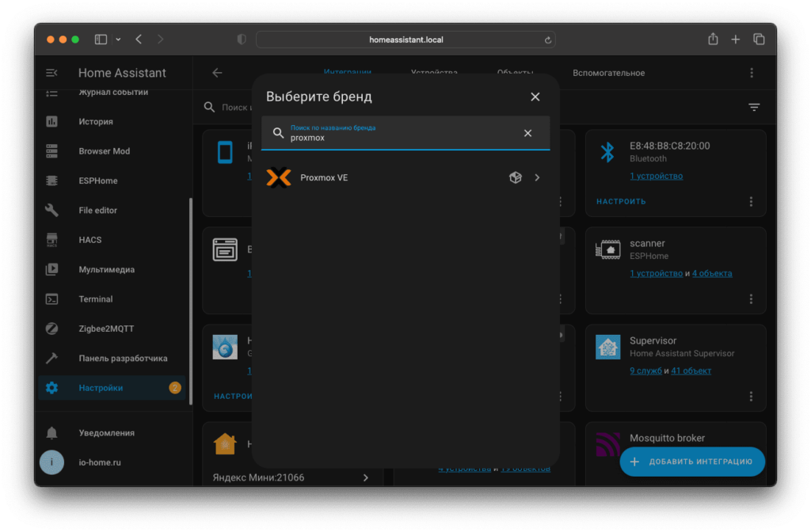The width and height of the screenshot is (811, 532).
Task: Open the 4 объекта link
Action: click(x=712, y=273)
